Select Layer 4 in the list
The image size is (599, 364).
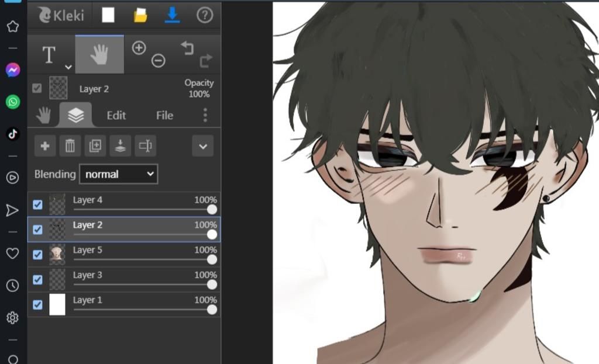point(124,204)
